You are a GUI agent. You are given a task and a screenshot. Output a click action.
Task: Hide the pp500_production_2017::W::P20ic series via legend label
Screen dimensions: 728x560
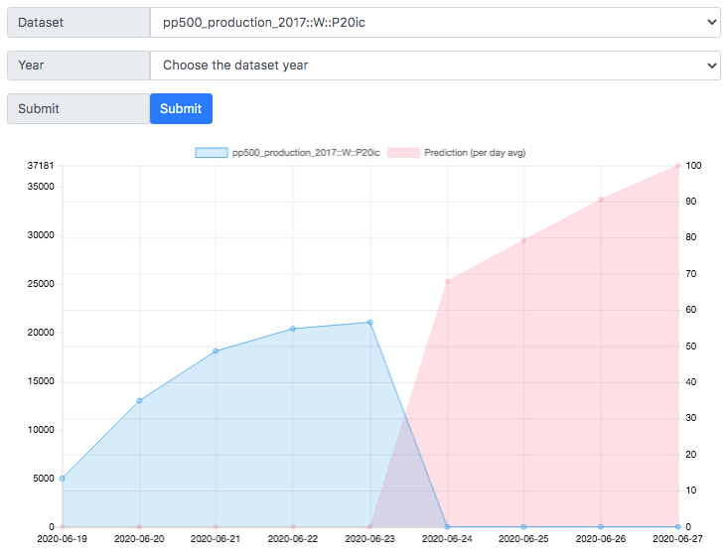point(306,153)
